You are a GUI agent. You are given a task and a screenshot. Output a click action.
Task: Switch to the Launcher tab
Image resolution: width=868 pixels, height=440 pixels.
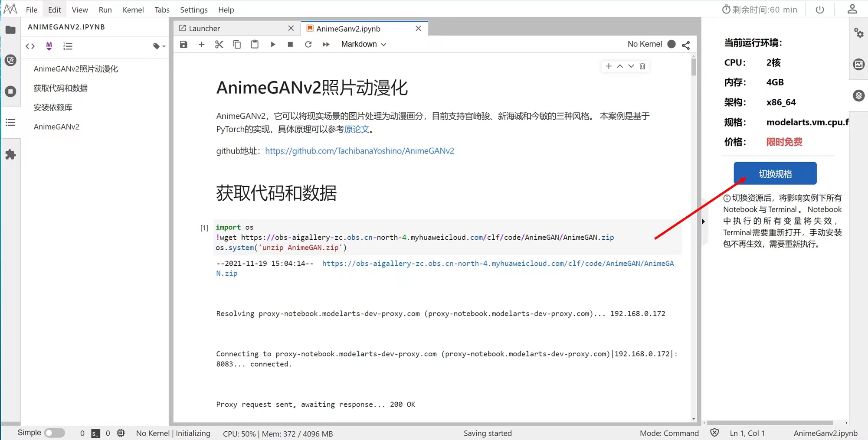[x=204, y=28]
